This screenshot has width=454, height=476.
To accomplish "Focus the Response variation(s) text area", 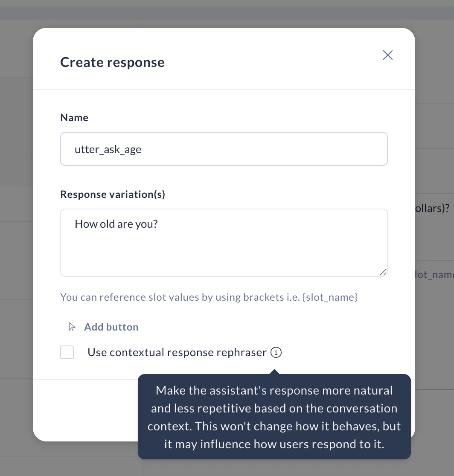I will pyautogui.click(x=224, y=243).
